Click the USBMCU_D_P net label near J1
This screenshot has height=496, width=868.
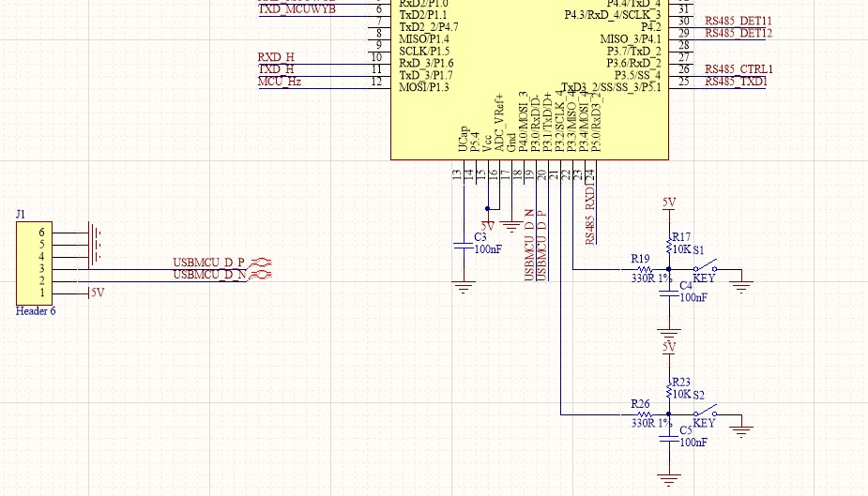click(208, 262)
